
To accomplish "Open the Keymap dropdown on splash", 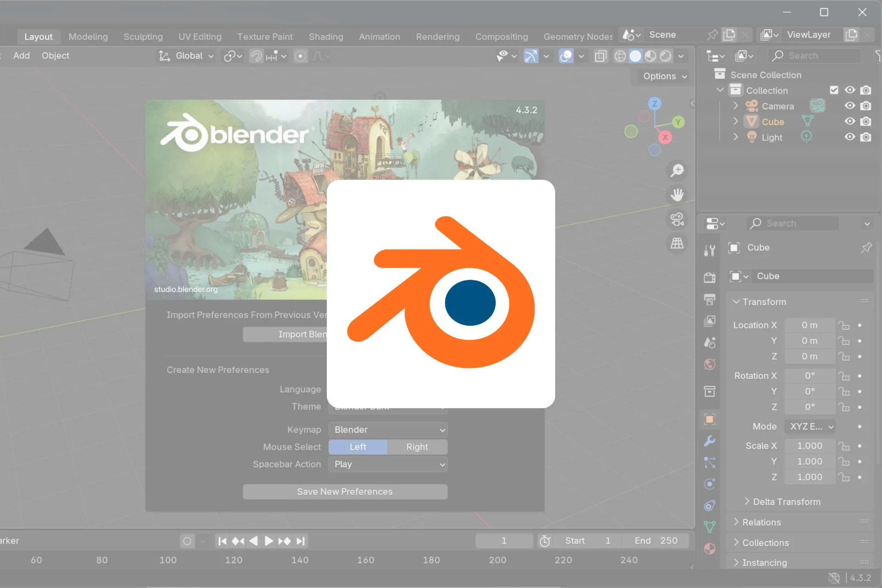I will coord(388,430).
